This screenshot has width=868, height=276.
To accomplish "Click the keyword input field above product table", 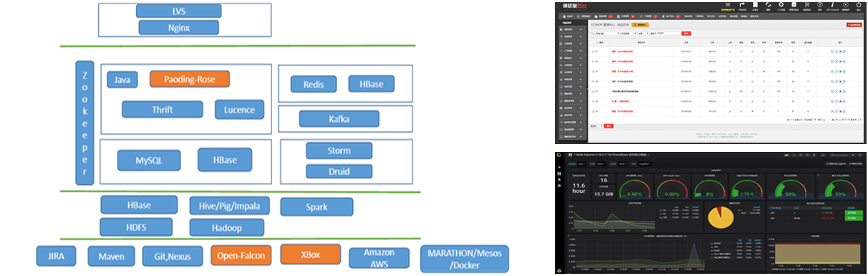I will pyautogui.click(x=672, y=34).
